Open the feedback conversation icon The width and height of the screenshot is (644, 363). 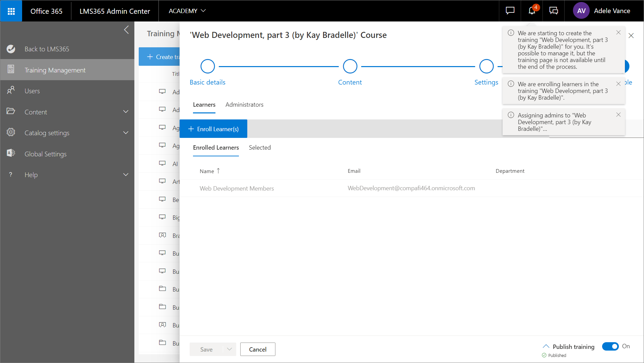pos(554,11)
